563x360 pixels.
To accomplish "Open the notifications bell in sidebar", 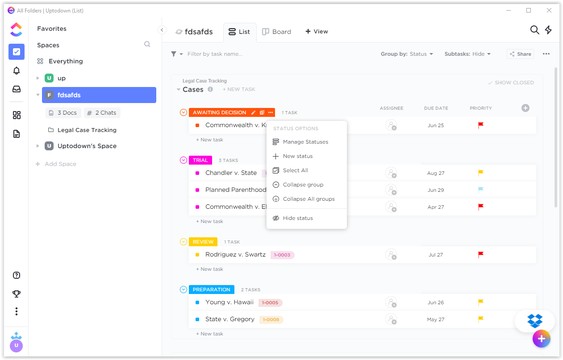I will 17,71.
